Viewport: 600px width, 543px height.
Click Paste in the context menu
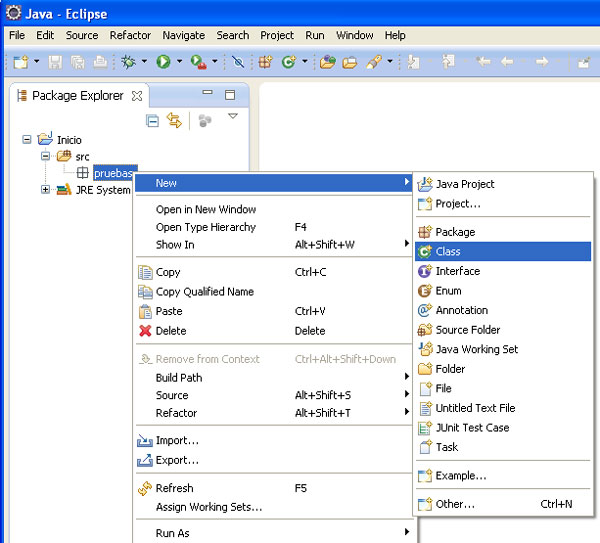tap(274, 311)
